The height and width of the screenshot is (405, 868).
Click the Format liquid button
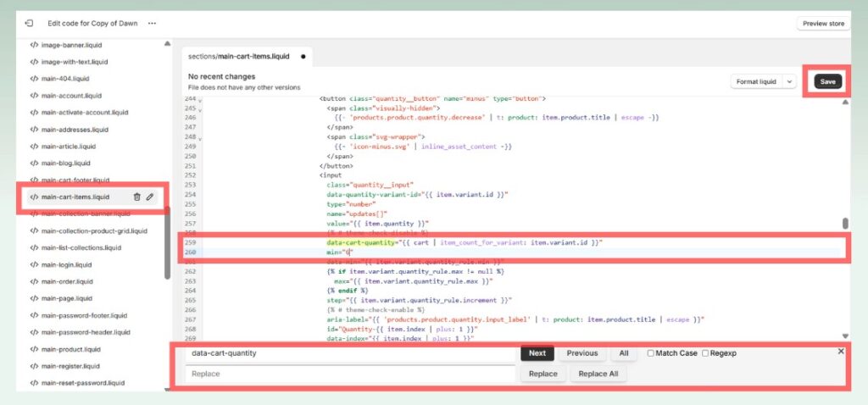coord(756,82)
